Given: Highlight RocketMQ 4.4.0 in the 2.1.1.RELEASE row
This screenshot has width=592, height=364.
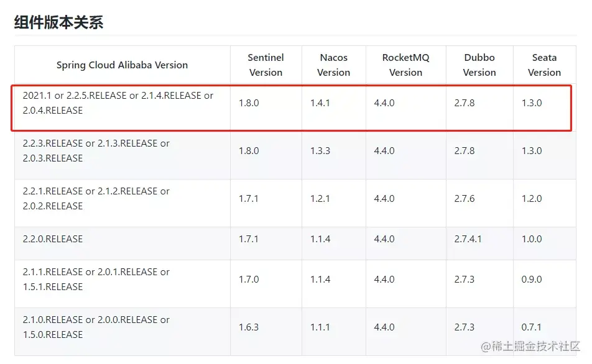Looking at the screenshot, I should 384,280.
